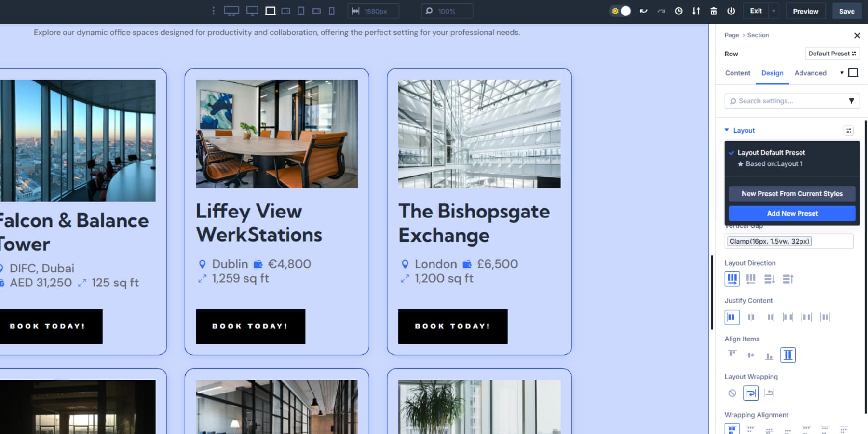Click the redo arrow in the toolbar
Viewport: 868px width, 434px height.
click(x=661, y=11)
